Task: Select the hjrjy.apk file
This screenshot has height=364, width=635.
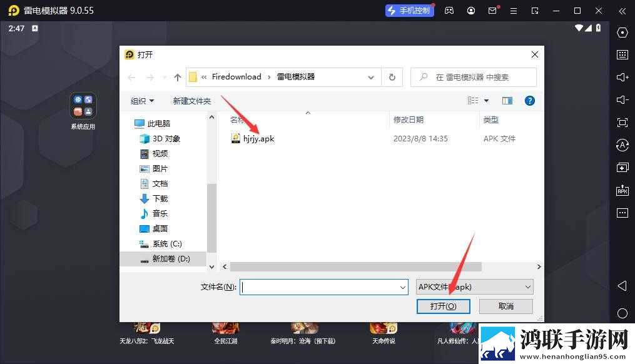Action: pyautogui.click(x=253, y=138)
